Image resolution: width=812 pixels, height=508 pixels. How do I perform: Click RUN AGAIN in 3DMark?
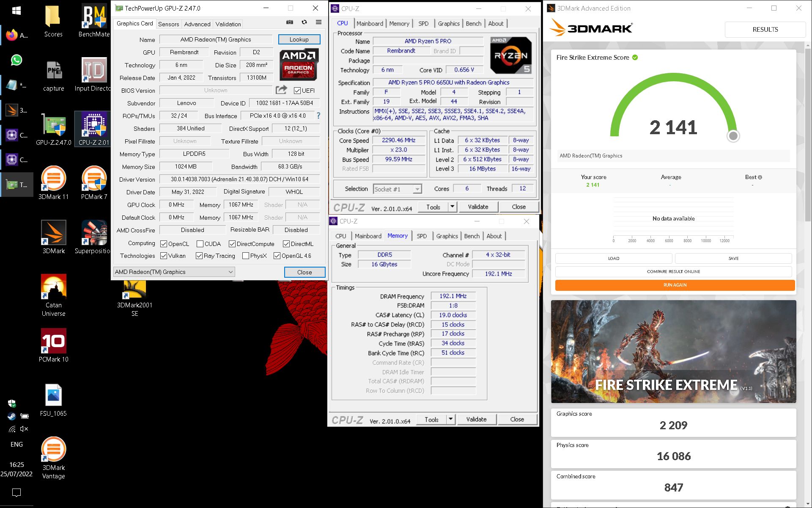(675, 285)
